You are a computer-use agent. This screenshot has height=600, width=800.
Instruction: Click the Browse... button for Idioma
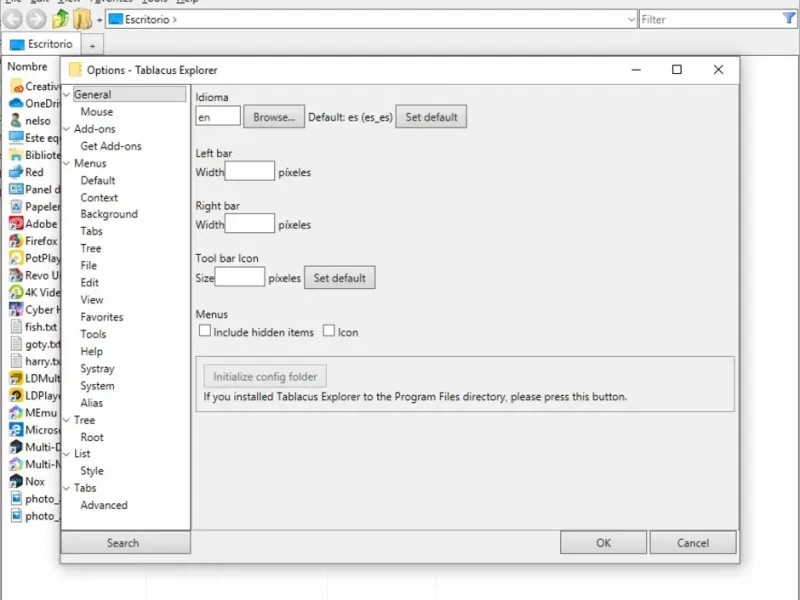click(x=274, y=117)
